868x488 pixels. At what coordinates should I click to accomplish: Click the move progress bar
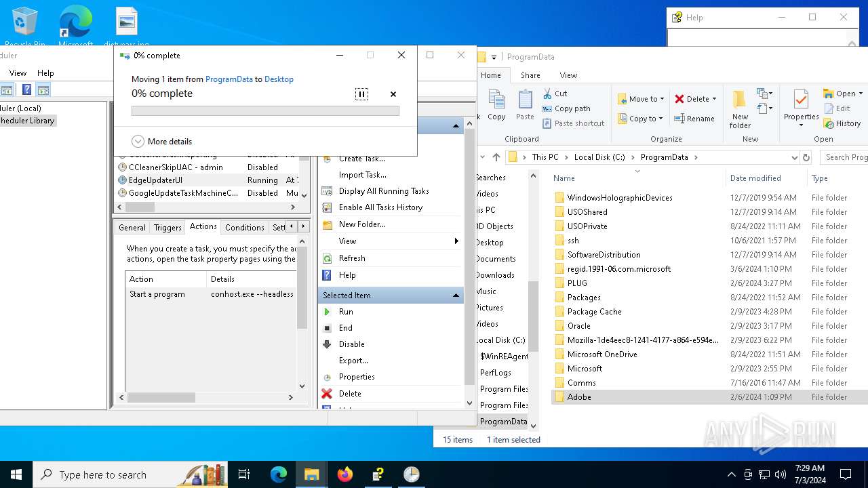coord(265,110)
